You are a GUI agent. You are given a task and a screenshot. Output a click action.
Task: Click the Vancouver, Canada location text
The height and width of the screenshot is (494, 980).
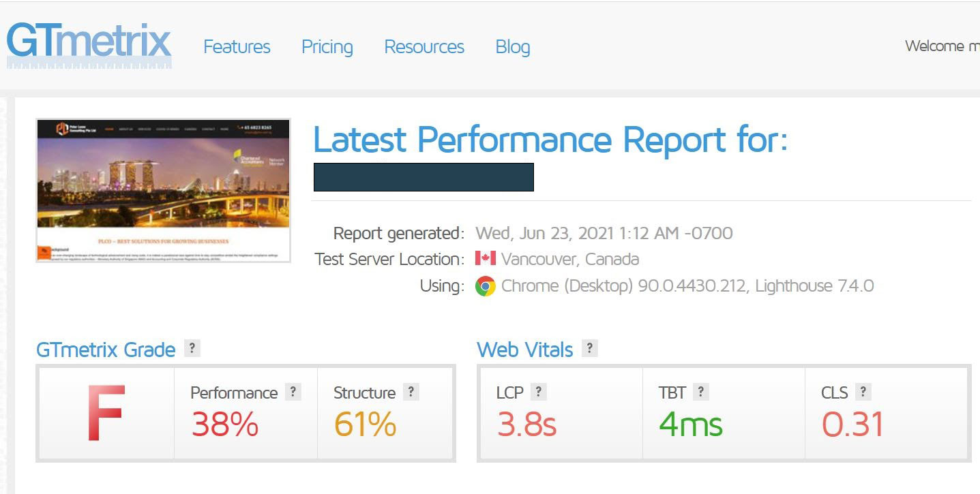pos(570,260)
